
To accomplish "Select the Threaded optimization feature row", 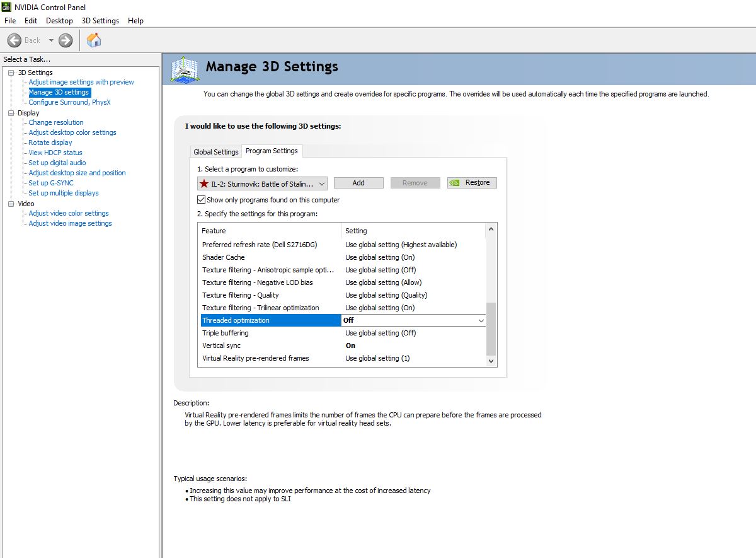I will click(270, 320).
